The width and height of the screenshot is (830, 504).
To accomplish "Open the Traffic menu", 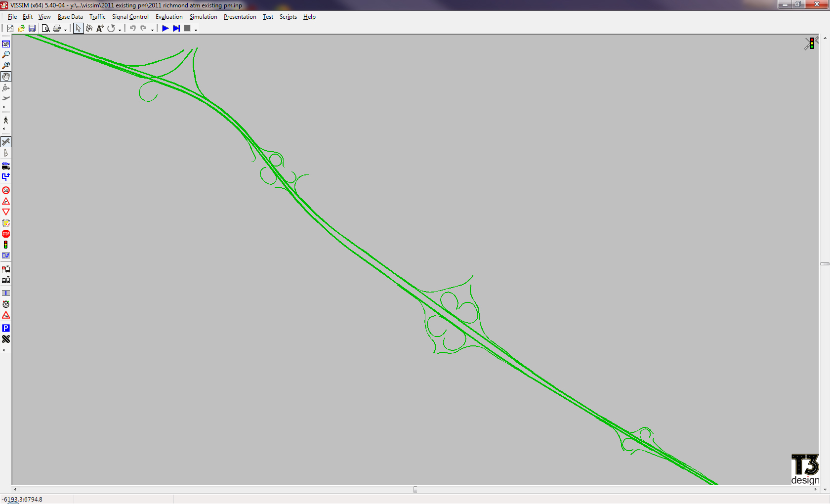I will pyautogui.click(x=97, y=17).
